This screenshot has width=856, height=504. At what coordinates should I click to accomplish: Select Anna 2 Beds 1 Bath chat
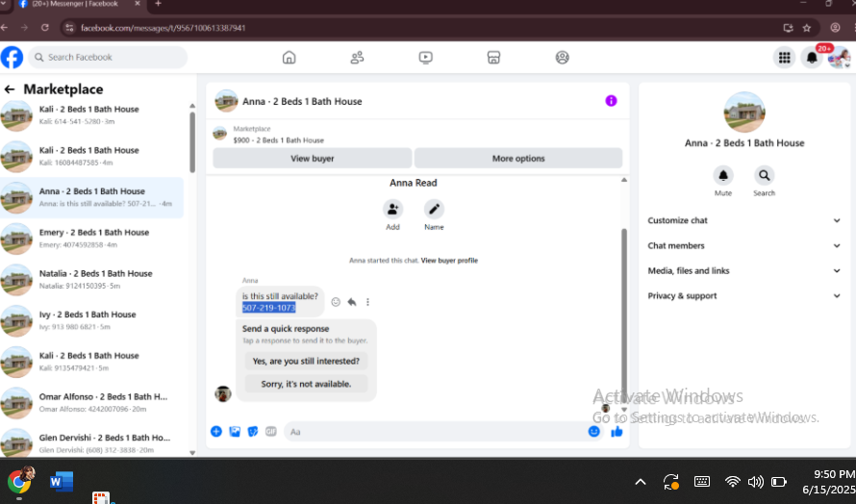coord(91,197)
